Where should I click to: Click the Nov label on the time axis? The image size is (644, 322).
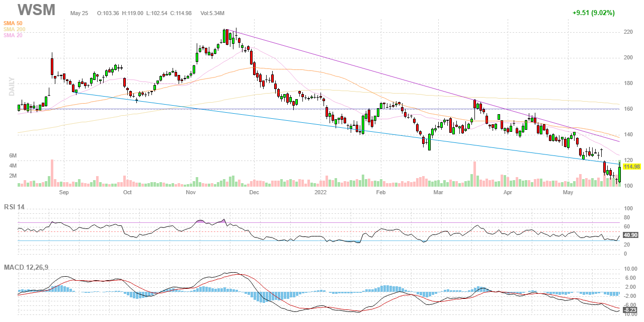pos(190,192)
